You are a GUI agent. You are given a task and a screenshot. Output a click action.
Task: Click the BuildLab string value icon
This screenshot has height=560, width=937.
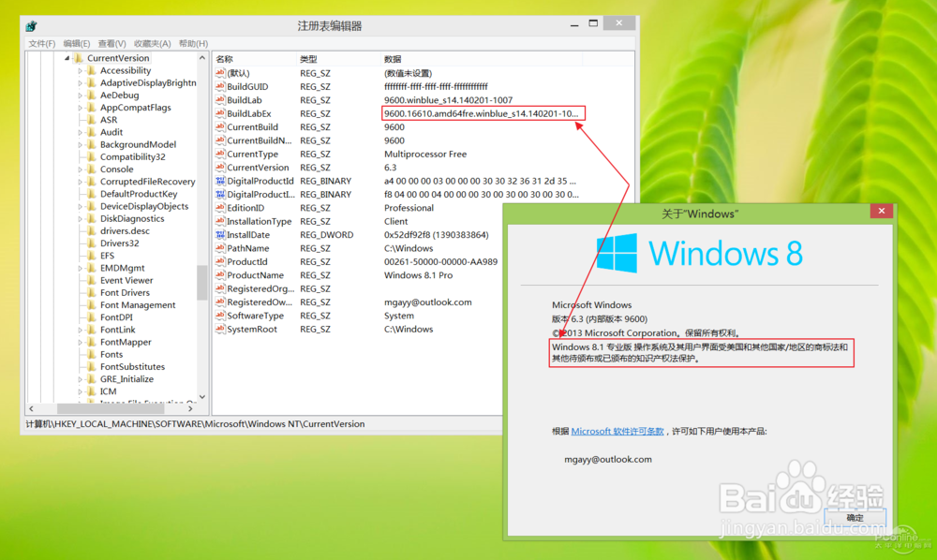pyautogui.click(x=220, y=99)
